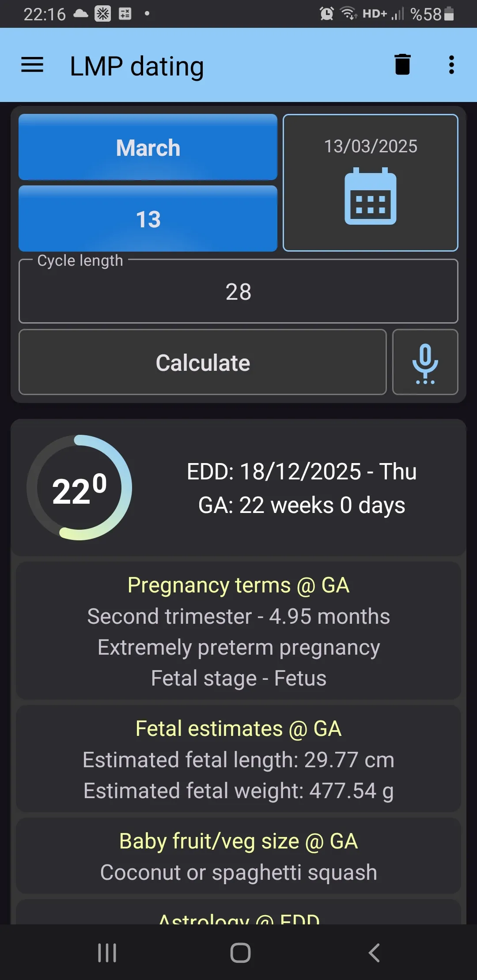
Task: Open the three-dot overflow menu
Action: tap(451, 65)
